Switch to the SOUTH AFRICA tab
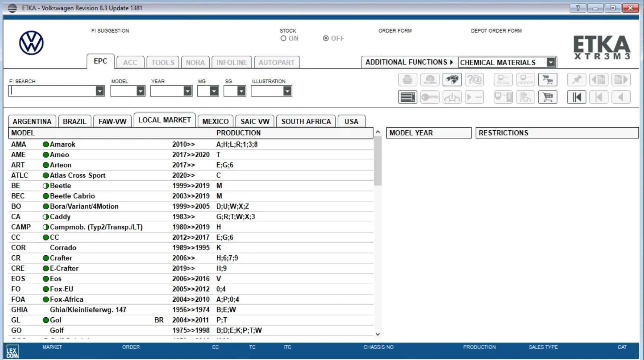The width and height of the screenshot is (644, 360). click(306, 121)
